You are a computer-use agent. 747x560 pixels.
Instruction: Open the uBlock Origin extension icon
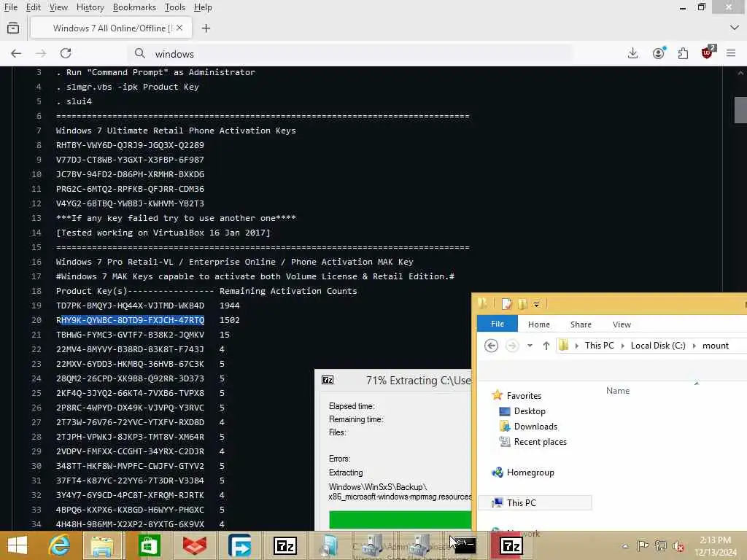point(708,52)
